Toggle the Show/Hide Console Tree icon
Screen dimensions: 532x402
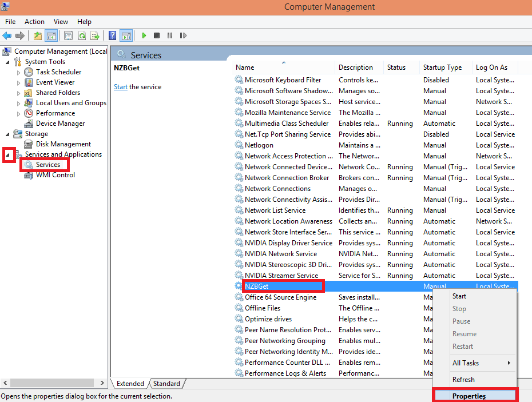click(x=51, y=35)
